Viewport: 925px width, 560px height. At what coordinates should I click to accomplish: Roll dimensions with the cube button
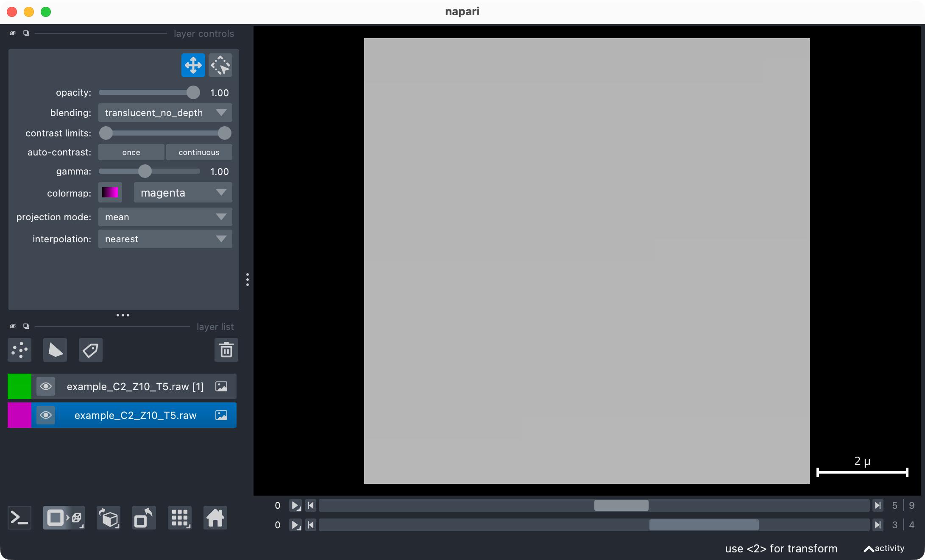point(109,518)
